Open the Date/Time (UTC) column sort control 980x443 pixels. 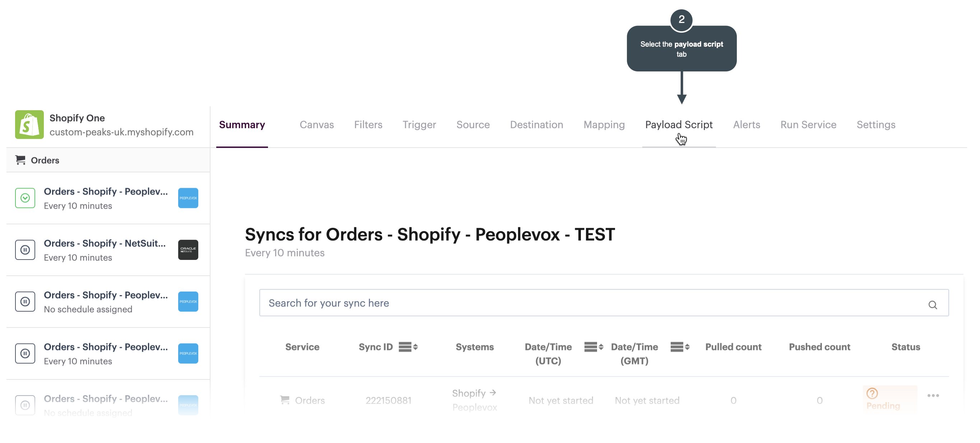pos(593,347)
